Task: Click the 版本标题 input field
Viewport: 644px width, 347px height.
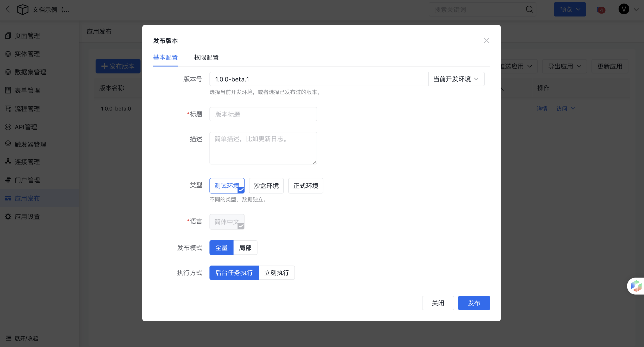Action: (x=263, y=114)
